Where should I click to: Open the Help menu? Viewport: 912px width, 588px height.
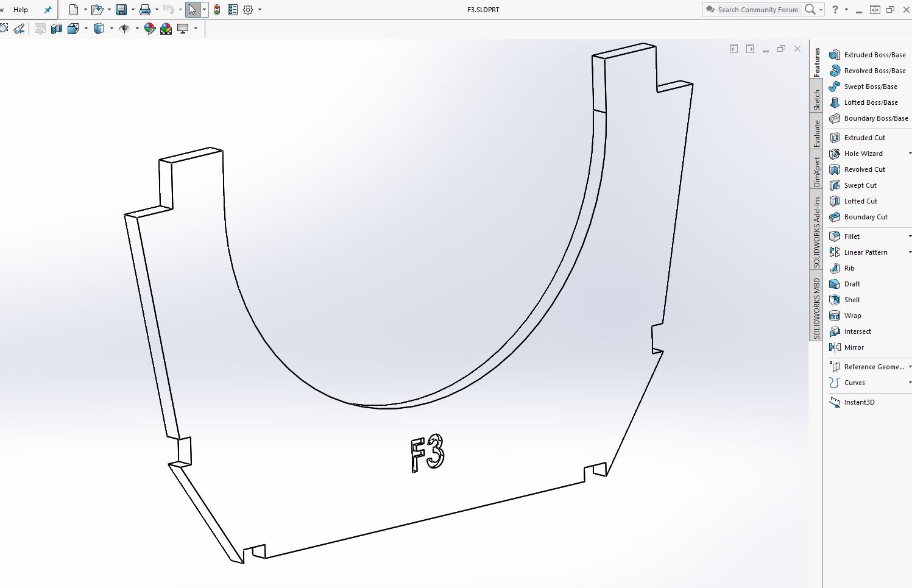(21, 10)
